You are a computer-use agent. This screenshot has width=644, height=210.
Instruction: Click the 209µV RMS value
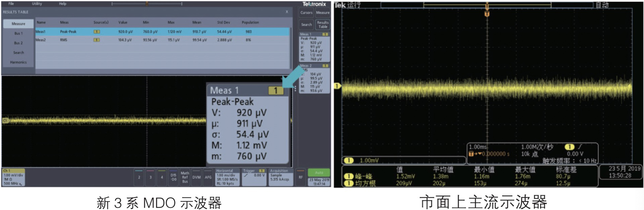[x=404, y=183]
